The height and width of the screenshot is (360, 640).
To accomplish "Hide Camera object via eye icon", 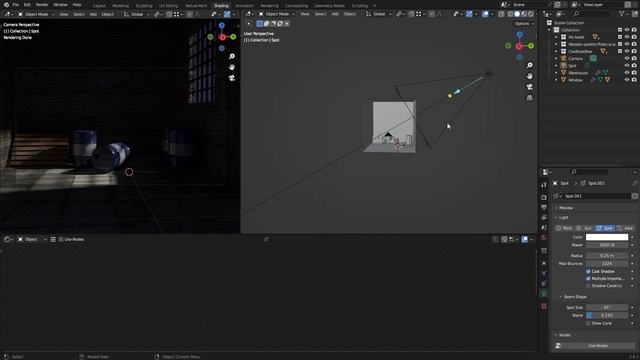I will click(x=627, y=58).
